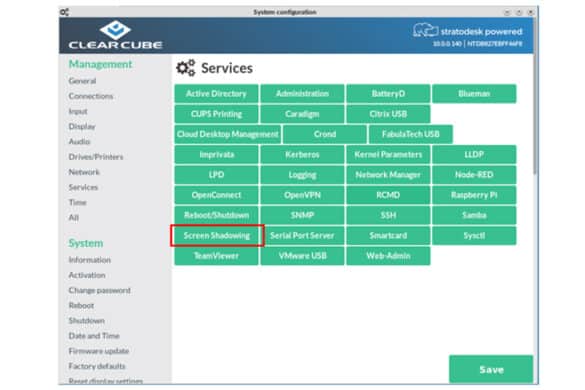Image resolution: width=585 pixels, height=390 pixels.
Task: Save the configuration
Action: pyautogui.click(x=491, y=369)
